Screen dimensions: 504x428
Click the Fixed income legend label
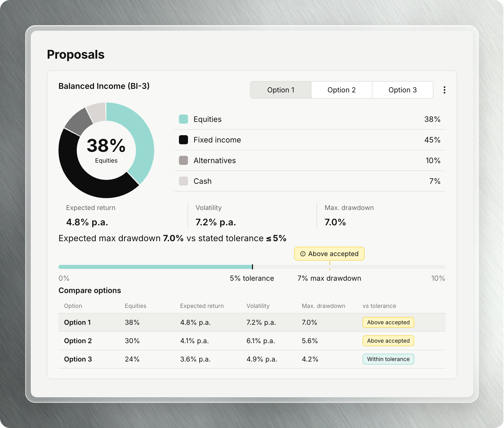coord(217,140)
